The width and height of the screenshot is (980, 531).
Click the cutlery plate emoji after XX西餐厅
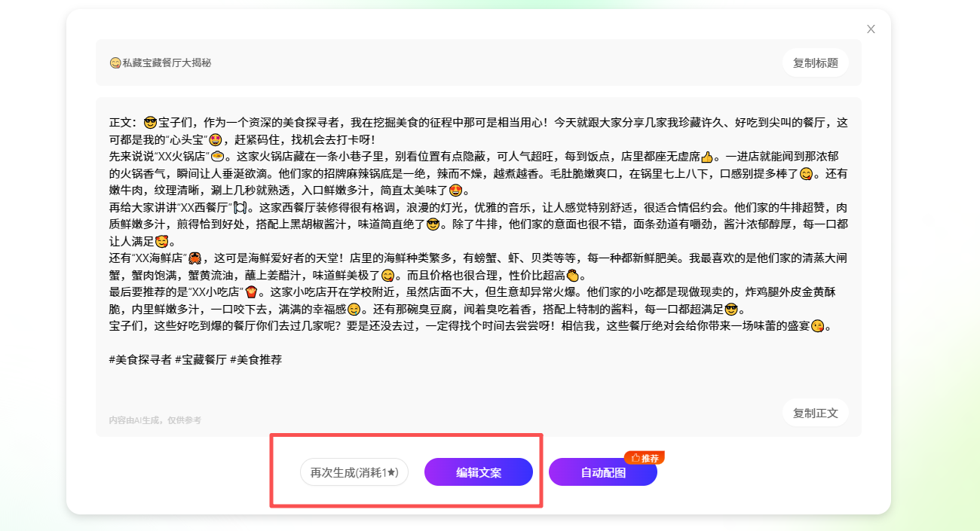point(240,207)
